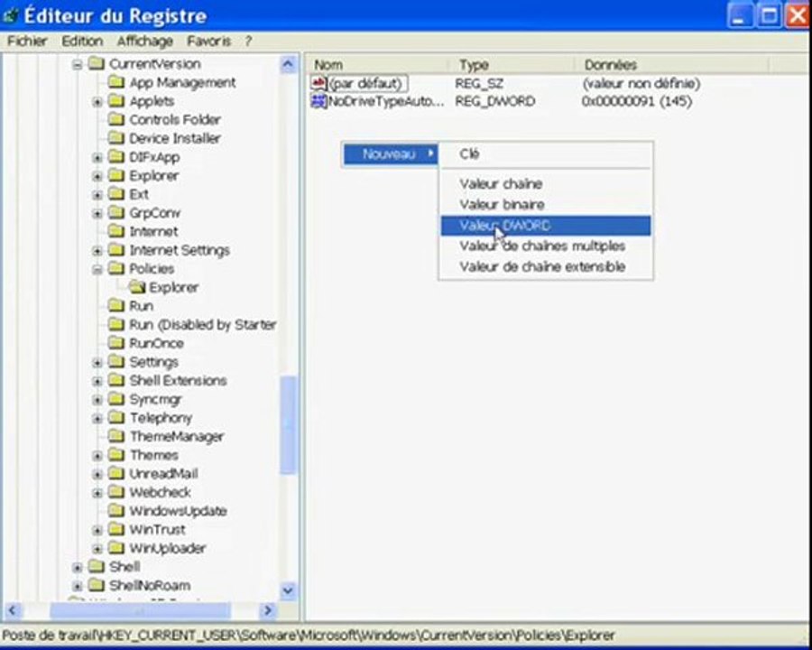The image size is (812, 650).
Task: Click the Run key folder icon
Action: pos(116,306)
